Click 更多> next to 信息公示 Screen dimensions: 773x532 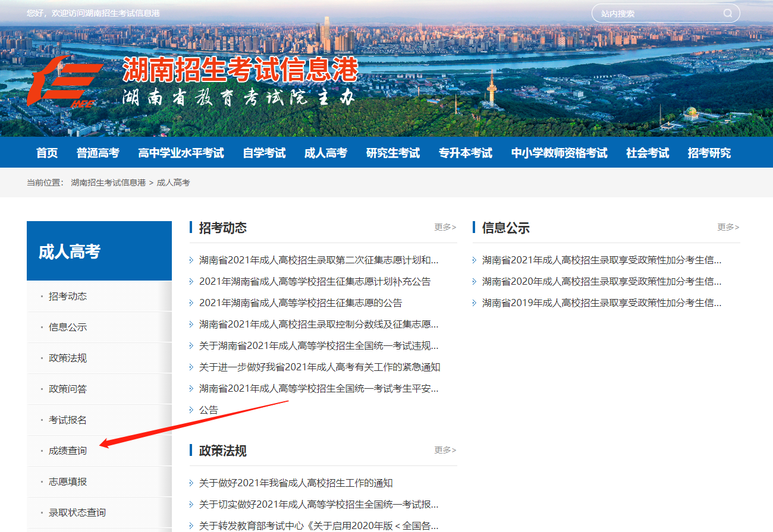[x=728, y=227]
